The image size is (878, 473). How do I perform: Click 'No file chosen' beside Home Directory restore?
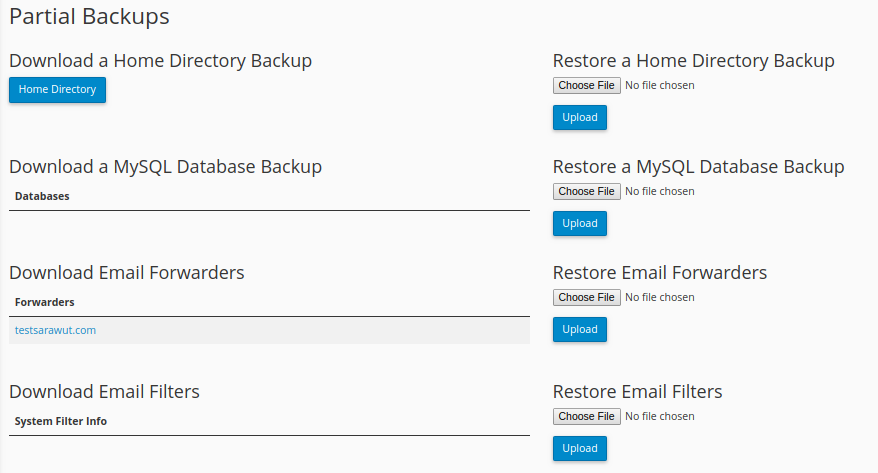point(659,86)
